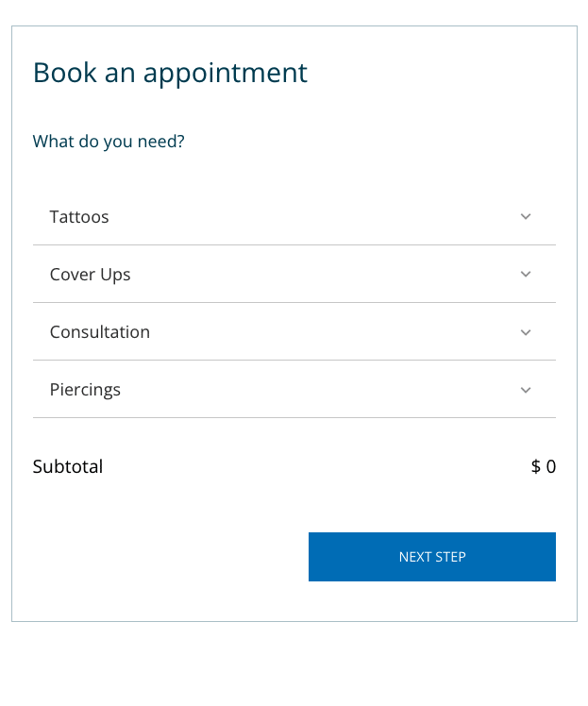Open the Consultation chevron arrow

coord(526,332)
